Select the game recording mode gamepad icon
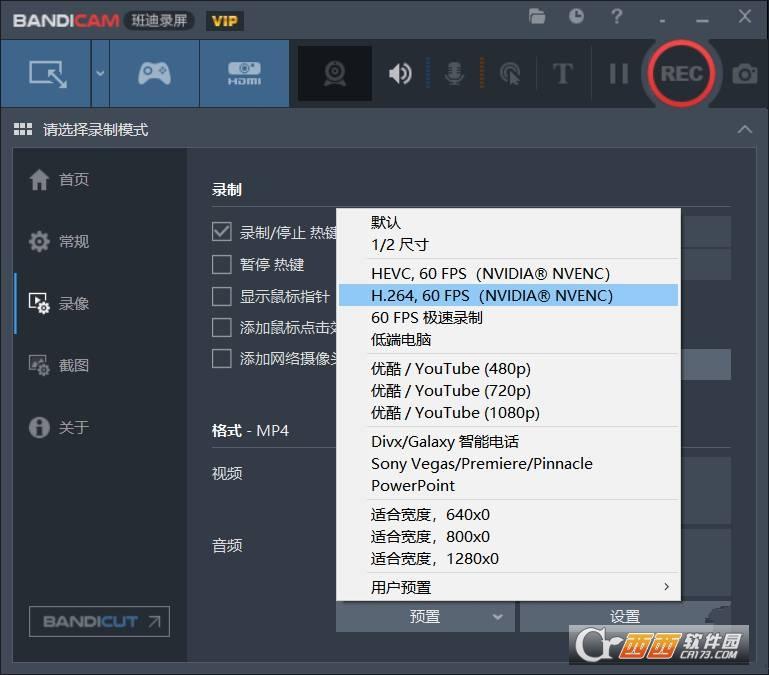Image resolution: width=769 pixels, height=675 pixels. tap(154, 74)
